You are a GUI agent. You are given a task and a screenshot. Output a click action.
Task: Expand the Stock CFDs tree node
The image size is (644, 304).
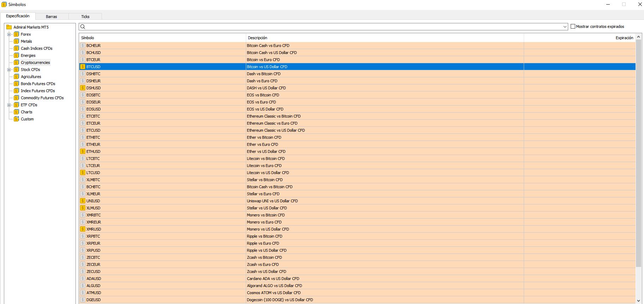(9, 70)
